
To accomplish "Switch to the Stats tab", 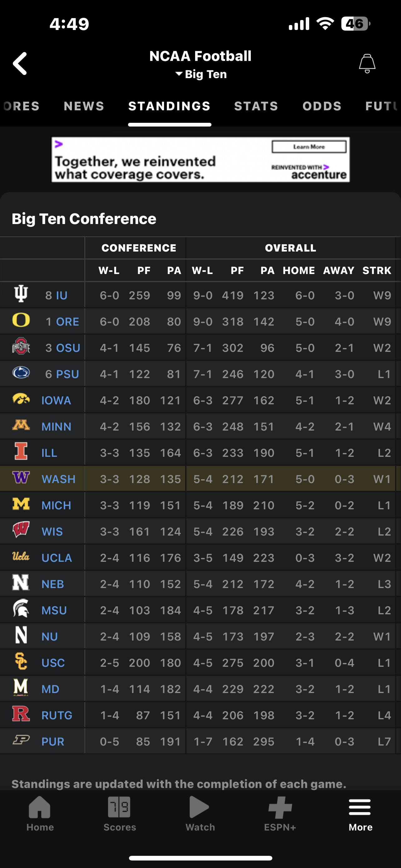I will [x=256, y=106].
